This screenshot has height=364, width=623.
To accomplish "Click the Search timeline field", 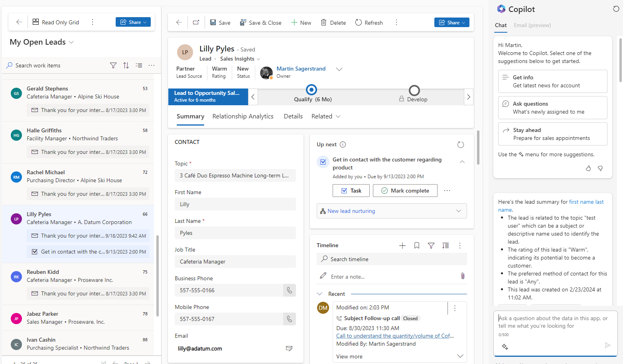I will [x=392, y=259].
